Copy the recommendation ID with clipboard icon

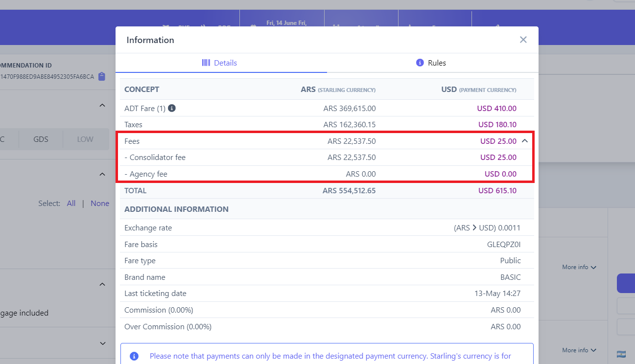[x=102, y=76]
